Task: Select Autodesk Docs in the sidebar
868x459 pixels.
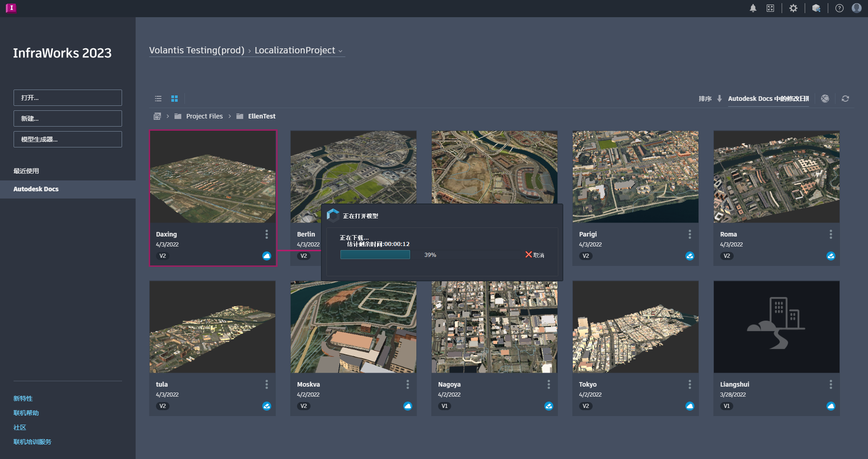Action: pyautogui.click(x=36, y=189)
